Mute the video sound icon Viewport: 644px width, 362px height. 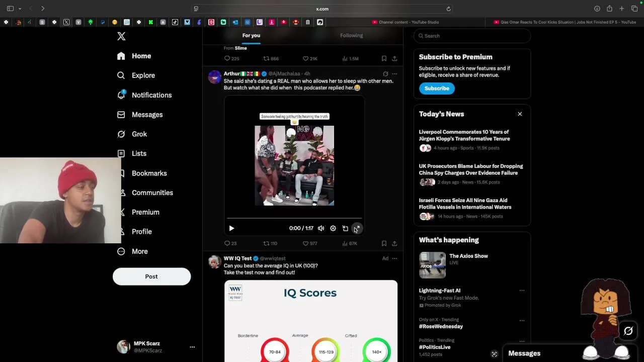tap(321, 228)
